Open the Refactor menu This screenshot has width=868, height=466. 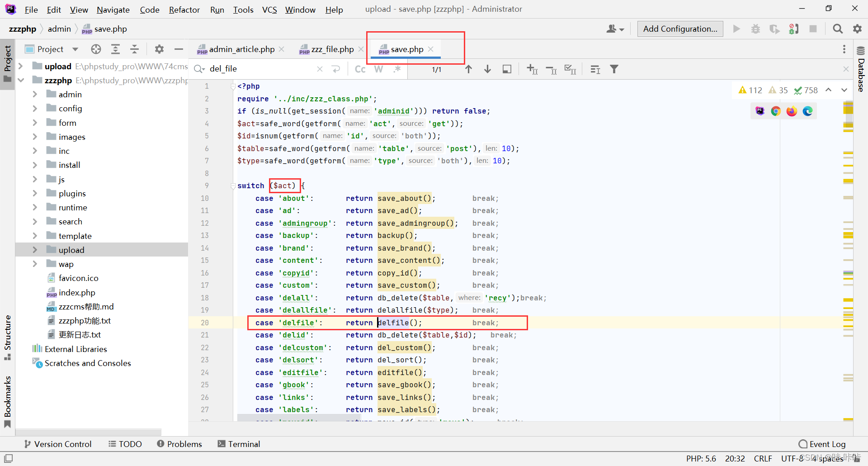tap(184, 10)
